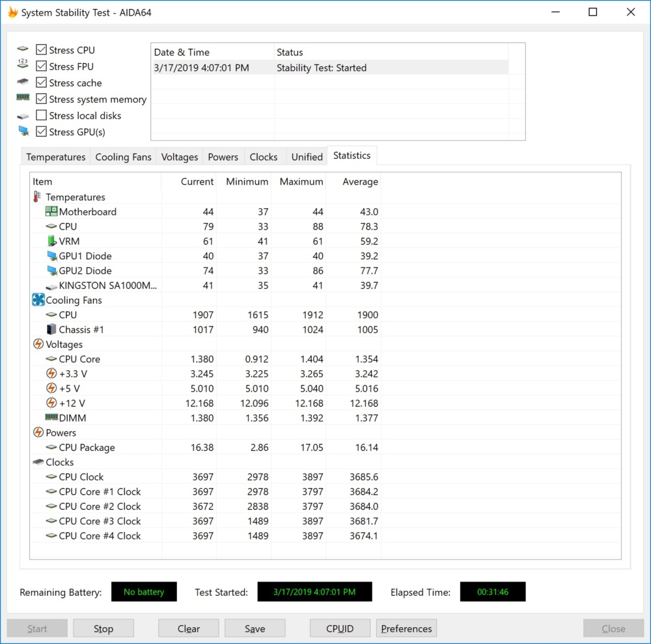Viewport: 651px width, 644px height.
Task: Uncheck the Stress cache checkbox
Action: 41,83
